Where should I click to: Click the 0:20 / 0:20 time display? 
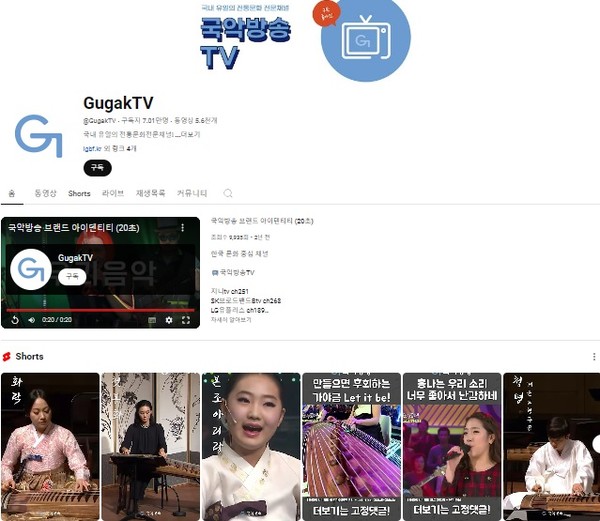[x=57, y=320]
